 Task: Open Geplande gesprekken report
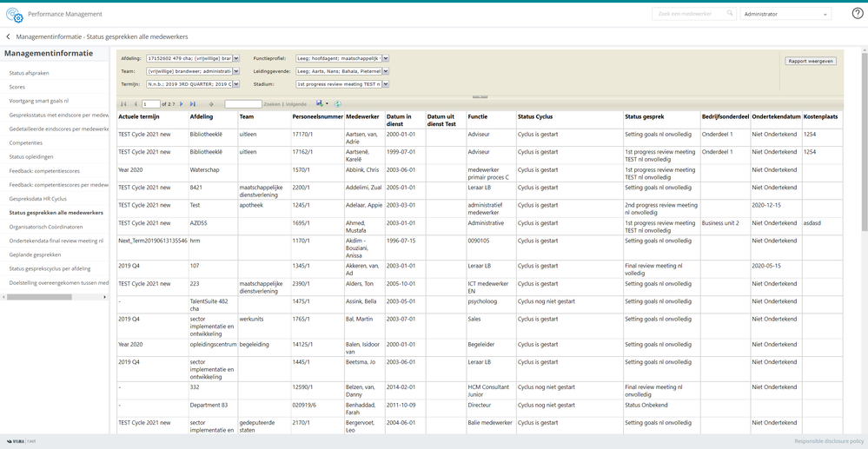[x=35, y=255]
